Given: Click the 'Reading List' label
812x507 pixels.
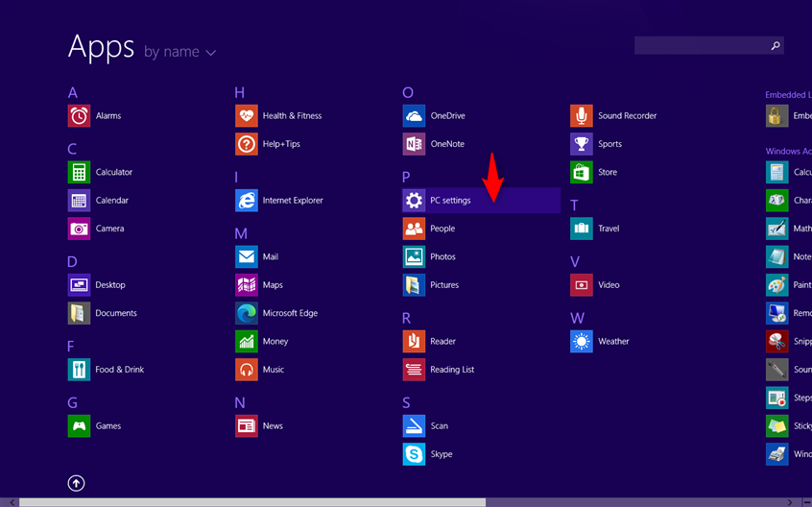Looking at the screenshot, I should [452, 370].
